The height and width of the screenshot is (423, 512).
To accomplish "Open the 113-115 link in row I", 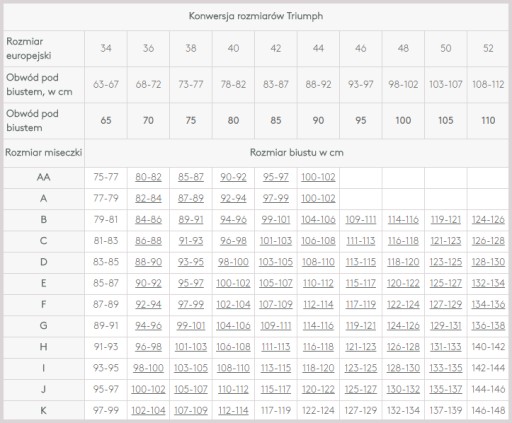I will (276, 368).
